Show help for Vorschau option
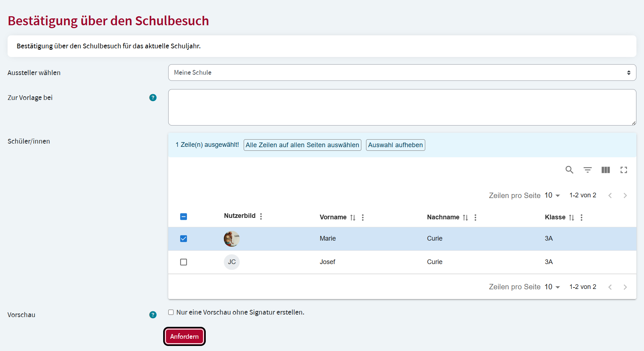Screen dimensions: 644x351 (153, 315)
